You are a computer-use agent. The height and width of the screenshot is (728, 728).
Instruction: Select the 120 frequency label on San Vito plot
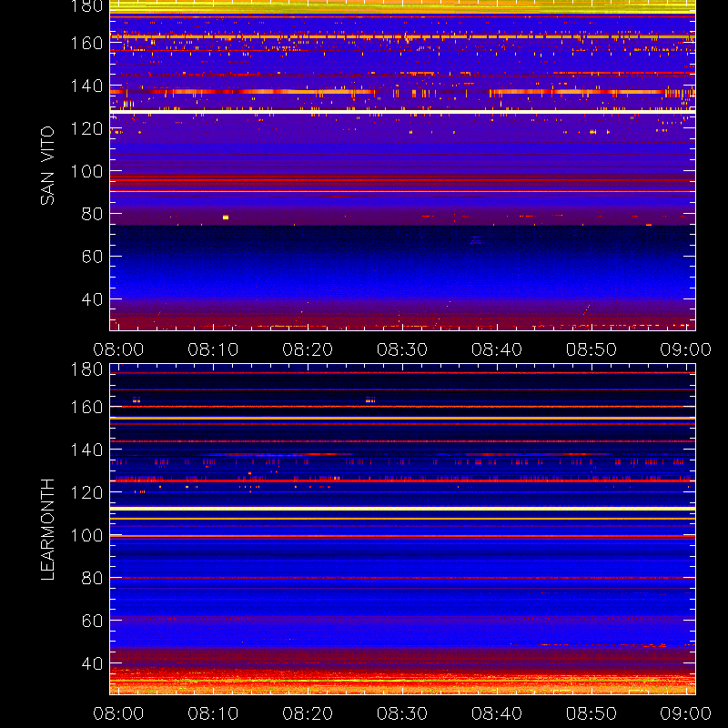click(86, 128)
